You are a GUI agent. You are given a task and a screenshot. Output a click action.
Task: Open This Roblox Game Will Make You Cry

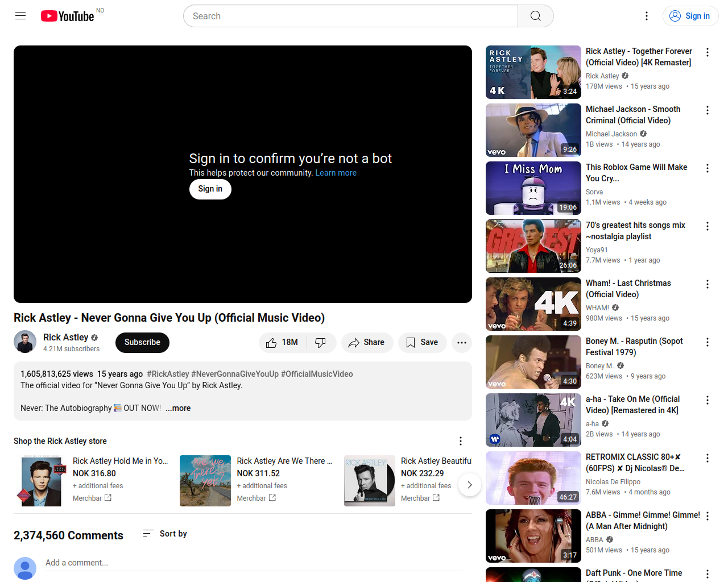click(636, 173)
